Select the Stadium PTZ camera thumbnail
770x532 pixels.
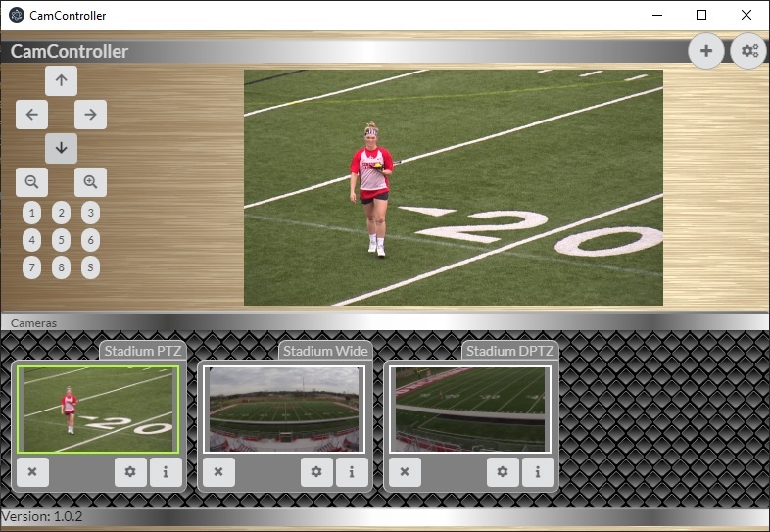point(98,410)
